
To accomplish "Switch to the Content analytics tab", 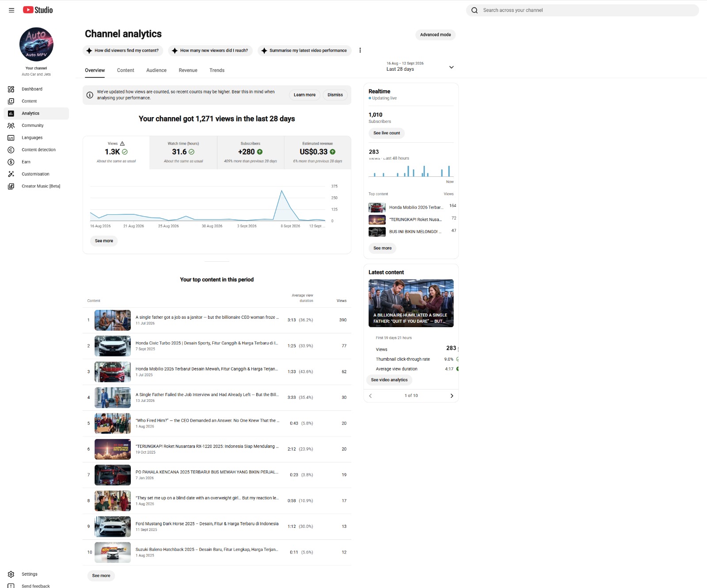I will click(125, 70).
